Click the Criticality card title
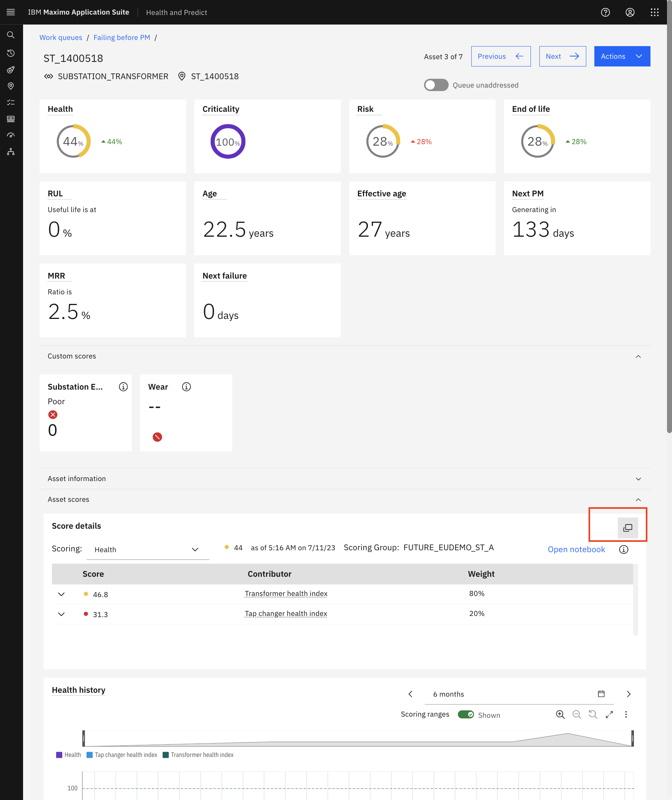The image size is (672, 800). point(221,109)
